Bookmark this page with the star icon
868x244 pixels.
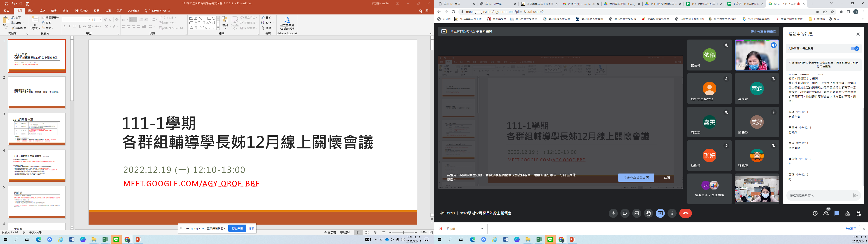[832, 12]
